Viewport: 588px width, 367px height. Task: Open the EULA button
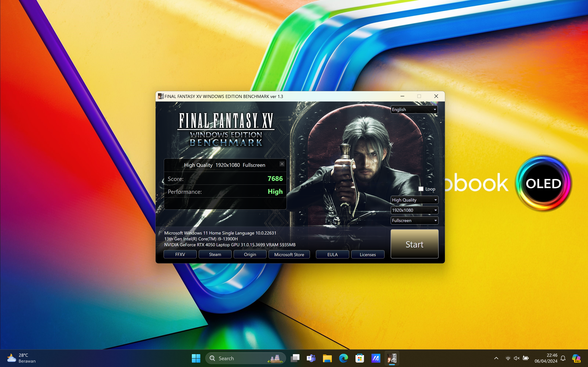pos(332,254)
